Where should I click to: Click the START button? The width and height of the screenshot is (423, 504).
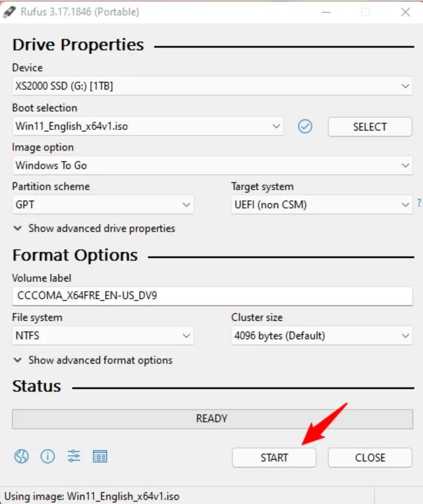coord(274,457)
